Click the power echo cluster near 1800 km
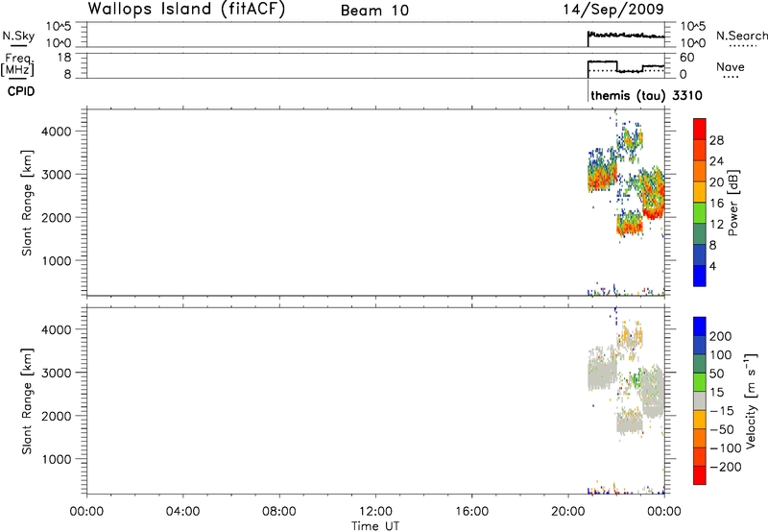Image resolution: width=768 pixels, height=532 pixels. pyautogui.click(x=630, y=226)
